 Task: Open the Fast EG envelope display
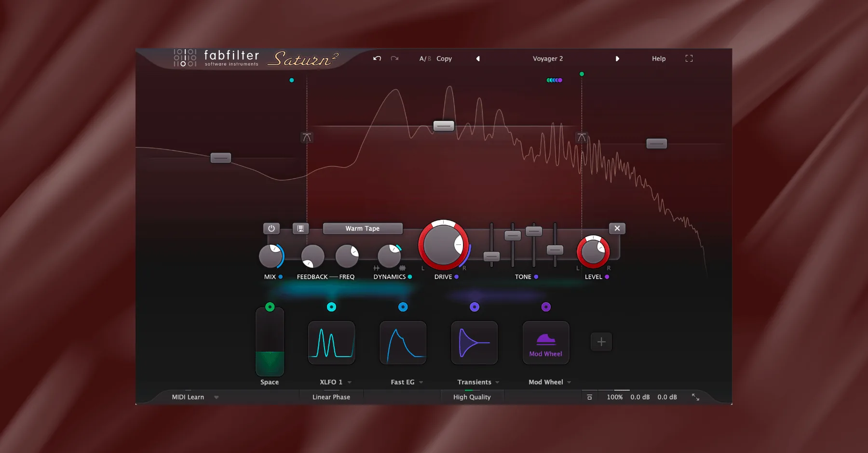(x=403, y=343)
